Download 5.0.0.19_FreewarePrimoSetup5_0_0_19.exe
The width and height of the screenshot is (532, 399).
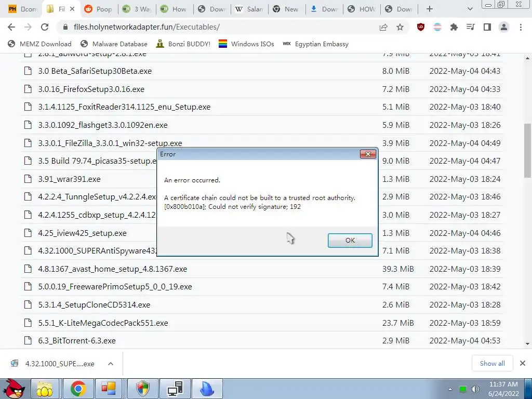click(115, 287)
